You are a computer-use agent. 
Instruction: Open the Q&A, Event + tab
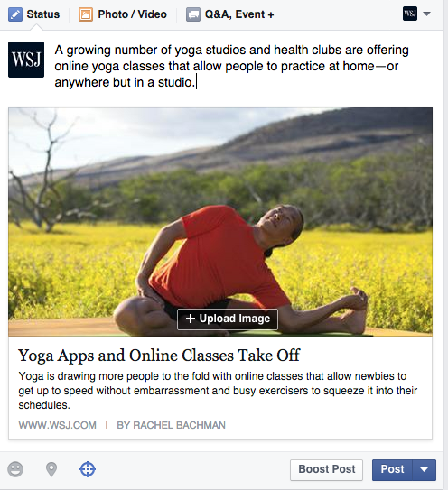coord(230,14)
